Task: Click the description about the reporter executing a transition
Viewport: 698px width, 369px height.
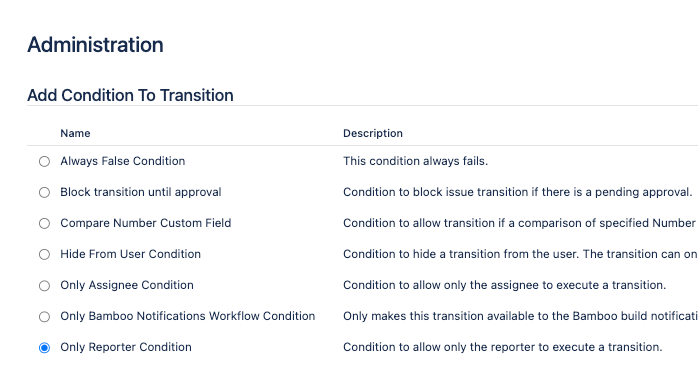Action: pos(503,347)
